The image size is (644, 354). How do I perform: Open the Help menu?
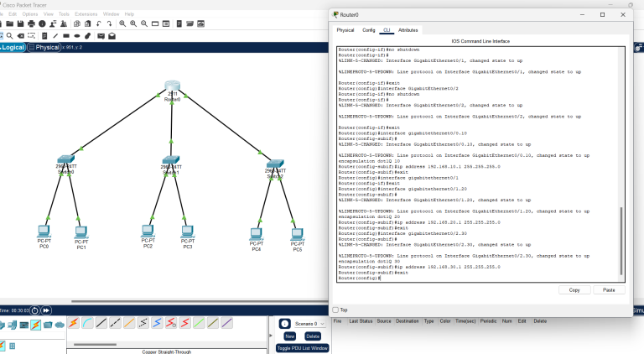click(x=129, y=14)
